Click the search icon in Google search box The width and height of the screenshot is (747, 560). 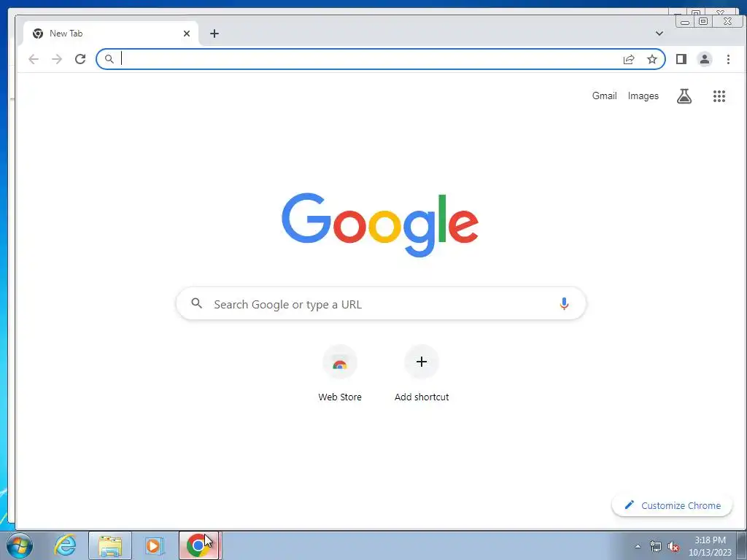[x=197, y=303]
